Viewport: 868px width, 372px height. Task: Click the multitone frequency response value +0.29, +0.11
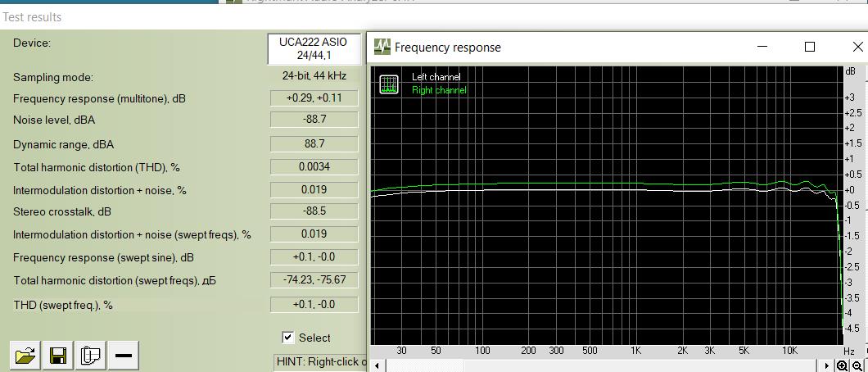[314, 98]
